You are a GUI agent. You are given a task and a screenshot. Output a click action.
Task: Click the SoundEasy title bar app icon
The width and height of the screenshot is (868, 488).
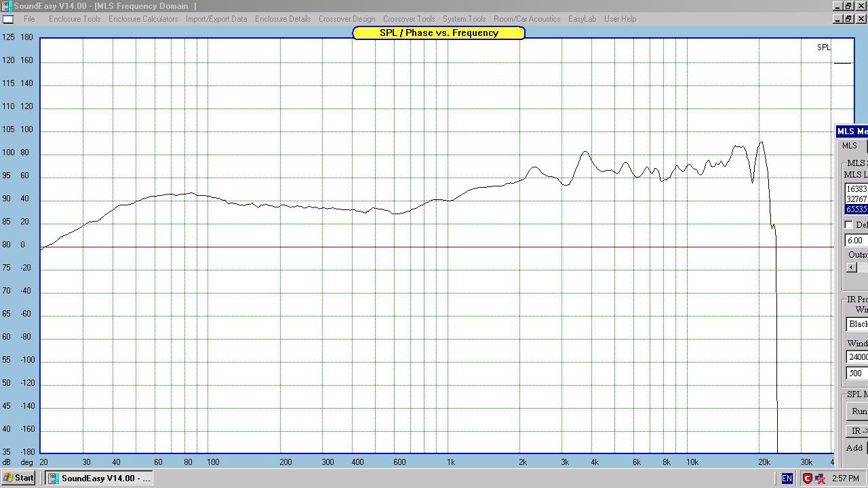coord(6,6)
